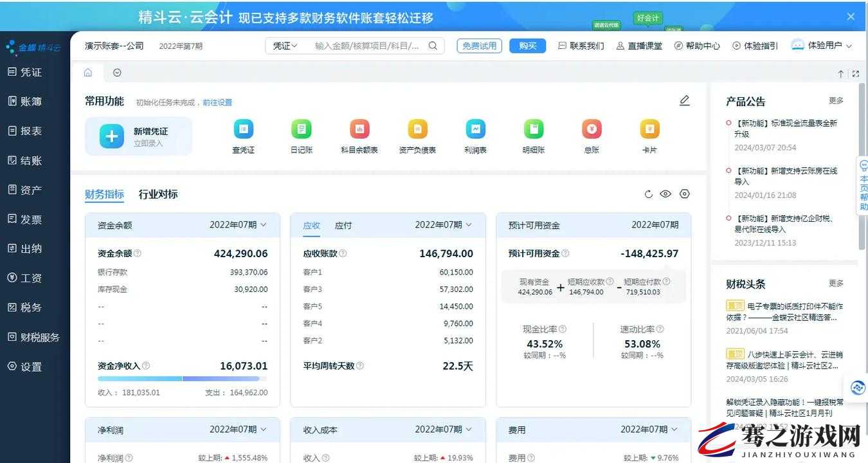Open the 资产 sidebar menu
Image resolution: width=868 pixels, height=463 pixels.
click(25, 190)
